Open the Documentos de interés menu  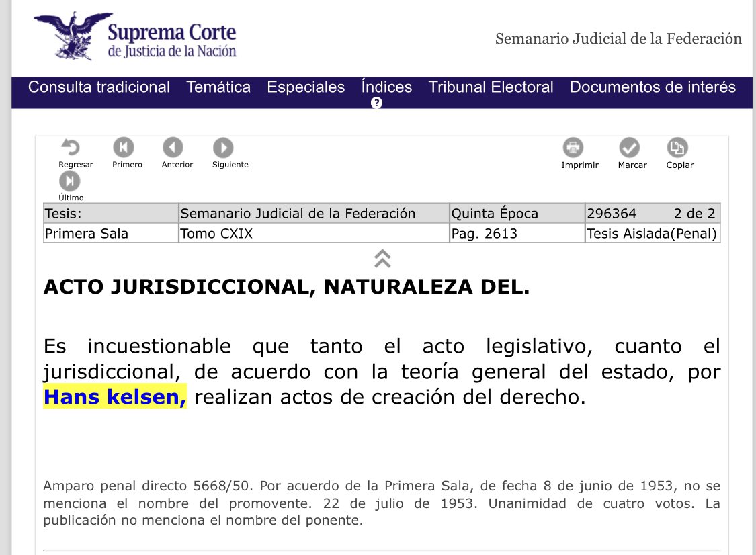coord(653,87)
